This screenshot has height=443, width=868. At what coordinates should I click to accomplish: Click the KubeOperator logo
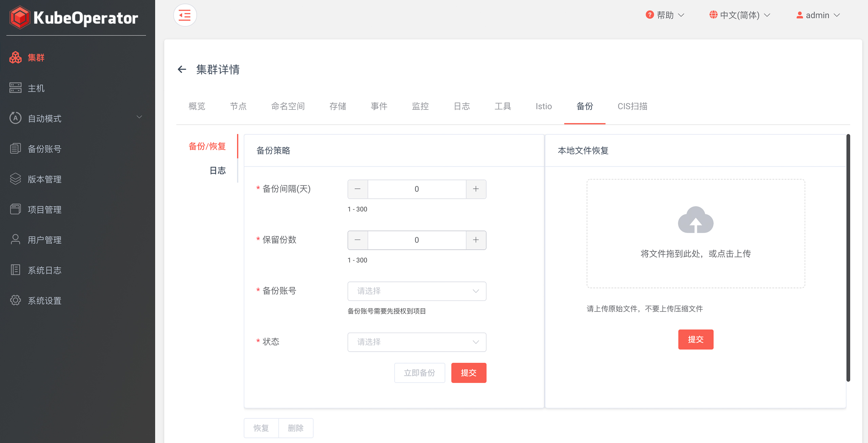click(74, 18)
